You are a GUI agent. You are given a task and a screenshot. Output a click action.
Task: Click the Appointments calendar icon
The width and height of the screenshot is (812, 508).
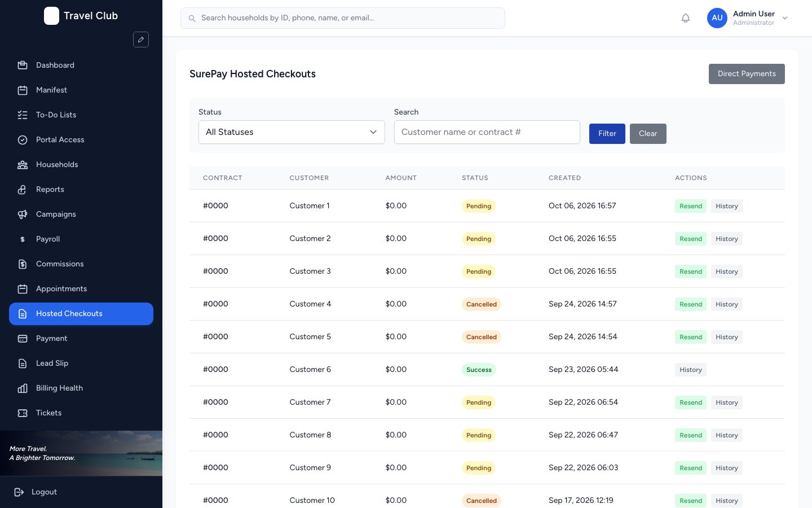pyautogui.click(x=23, y=288)
